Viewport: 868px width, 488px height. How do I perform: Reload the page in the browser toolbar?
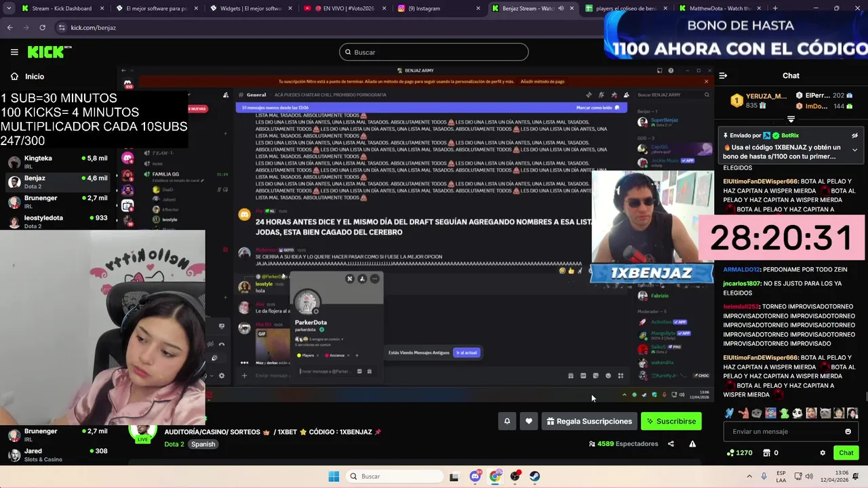[x=42, y=28]
